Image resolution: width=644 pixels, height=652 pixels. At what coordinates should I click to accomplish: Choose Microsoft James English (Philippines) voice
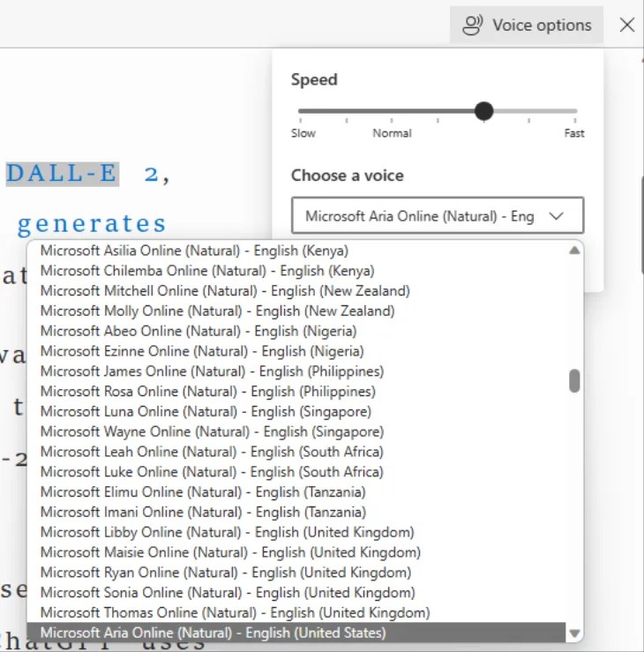pos(296,371)
